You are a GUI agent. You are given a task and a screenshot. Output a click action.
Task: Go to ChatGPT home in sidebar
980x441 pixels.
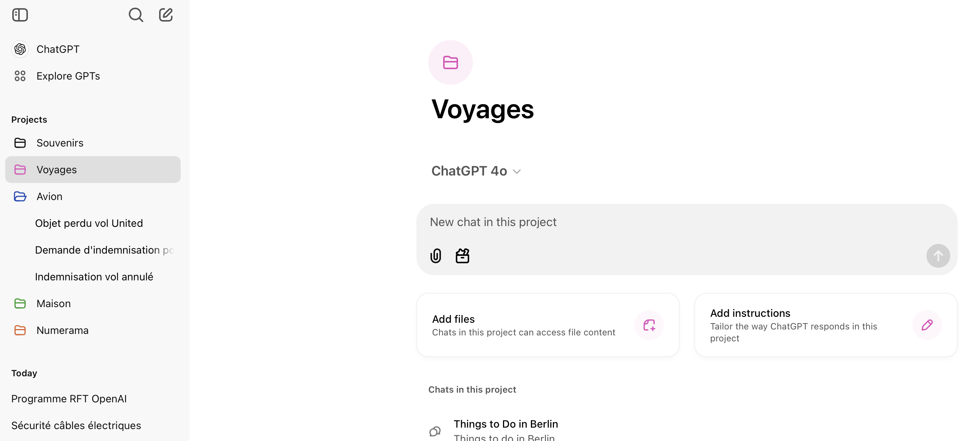click(x=93, y=49)
